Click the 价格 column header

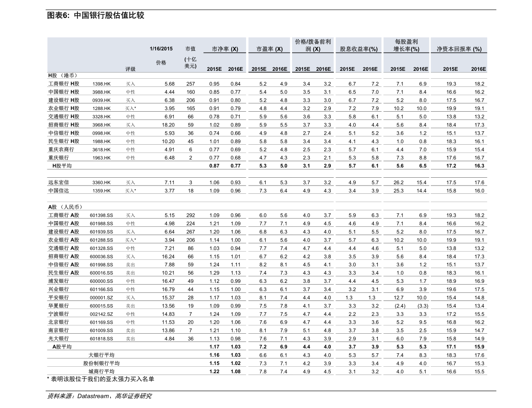(x=161, y=63)
